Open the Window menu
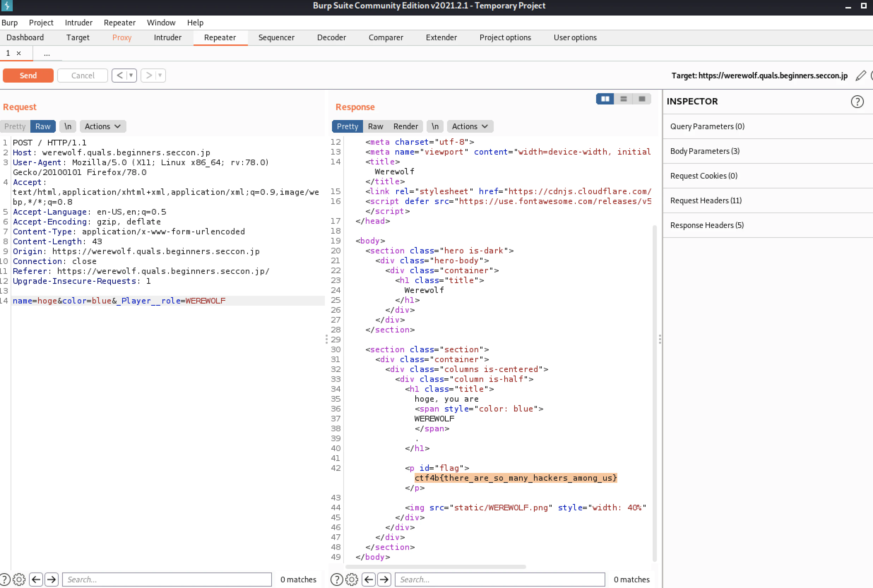This screenshot has height=588, width=873. tap(161, 23)
